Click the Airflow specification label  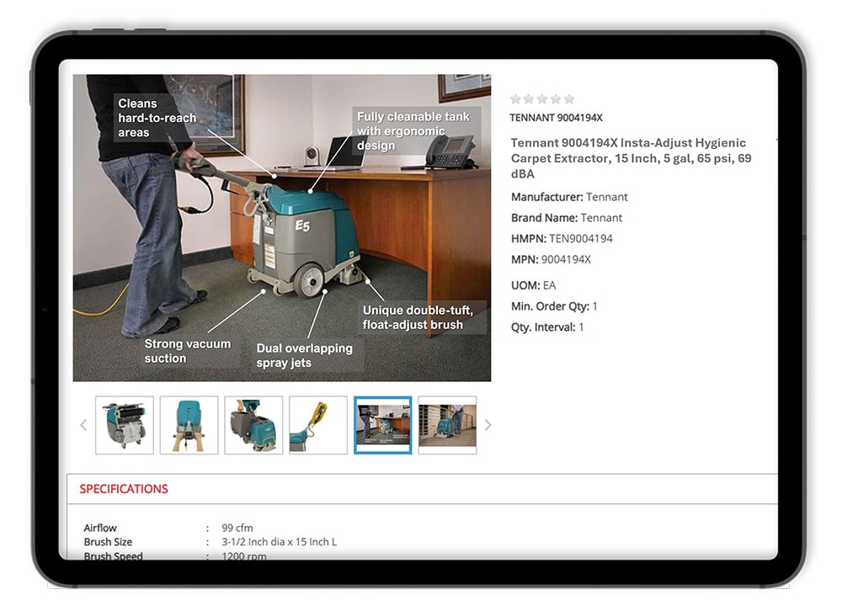[x=100, y=528]
